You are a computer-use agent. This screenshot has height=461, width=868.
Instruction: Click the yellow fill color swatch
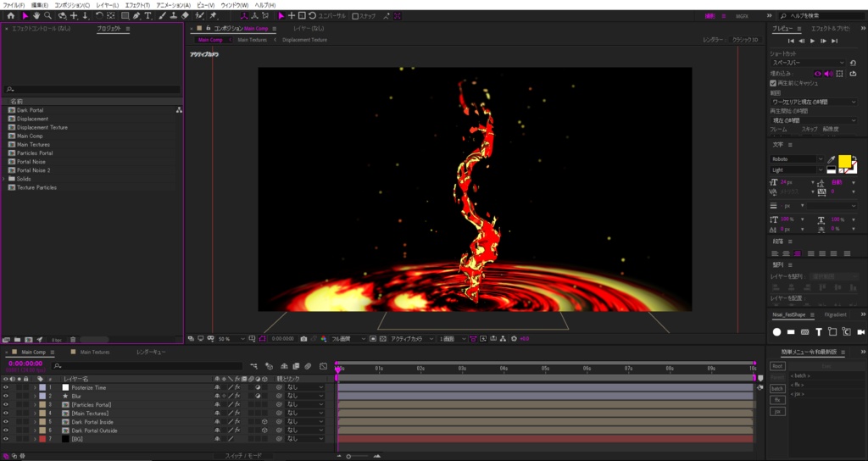pyautogui.click(x=844, y=161)
